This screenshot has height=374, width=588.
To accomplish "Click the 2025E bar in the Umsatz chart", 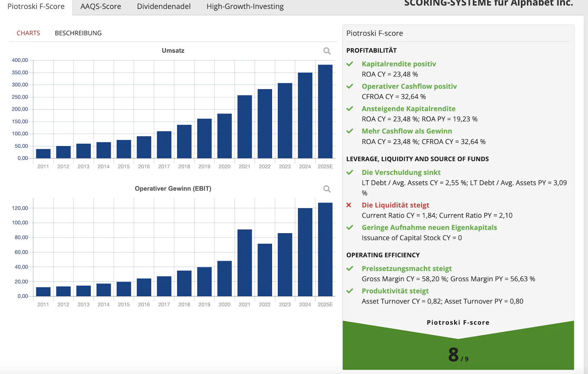I will click(x=325, y=112).
